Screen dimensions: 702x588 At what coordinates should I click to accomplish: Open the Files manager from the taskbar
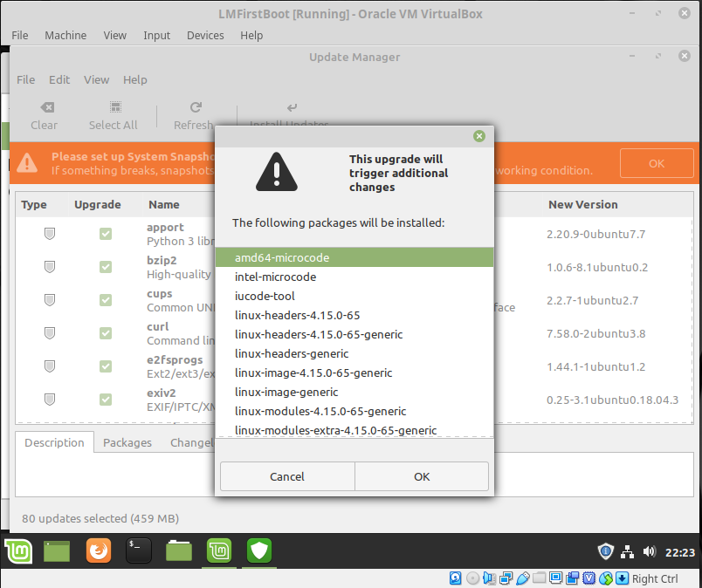point(179,550)
